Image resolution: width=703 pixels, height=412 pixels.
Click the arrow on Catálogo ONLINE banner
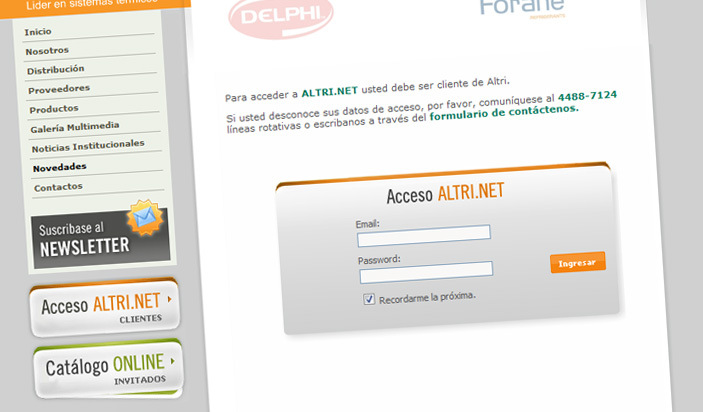[x=173, y=360]
